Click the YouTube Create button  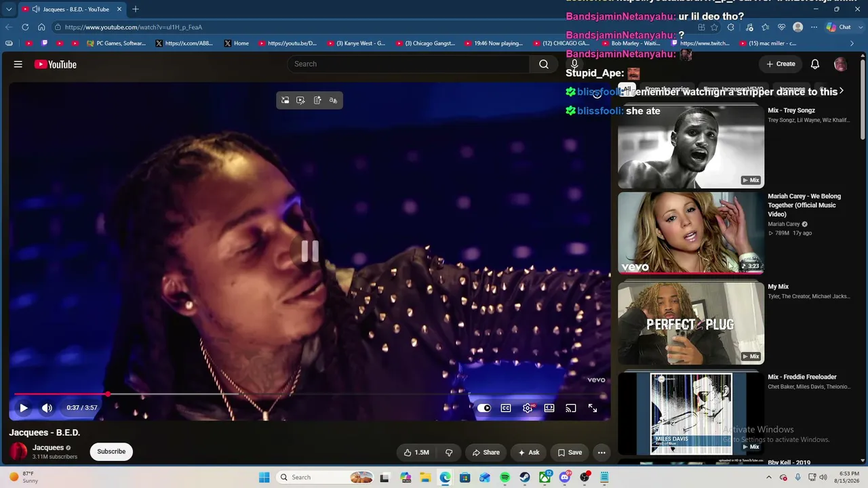[781, 64]
